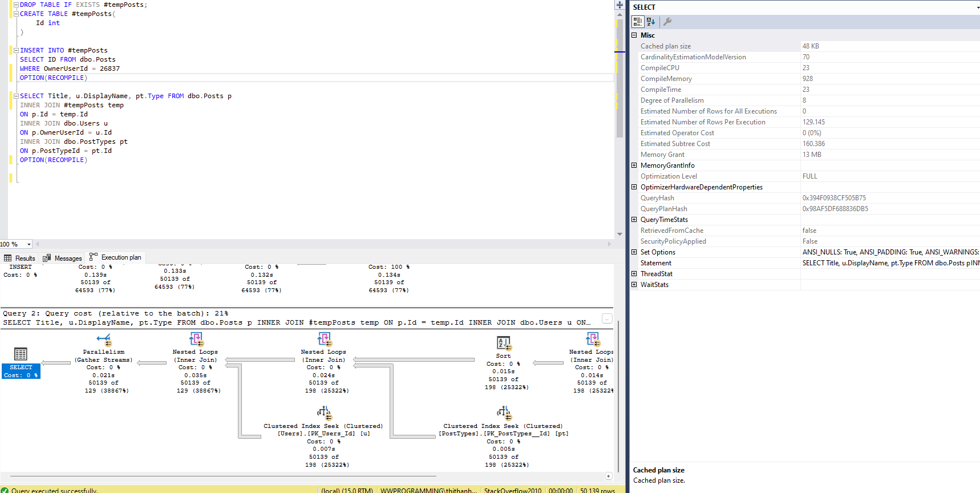
Task: Click the success check icon in status bar
Action: pos(5,490)
